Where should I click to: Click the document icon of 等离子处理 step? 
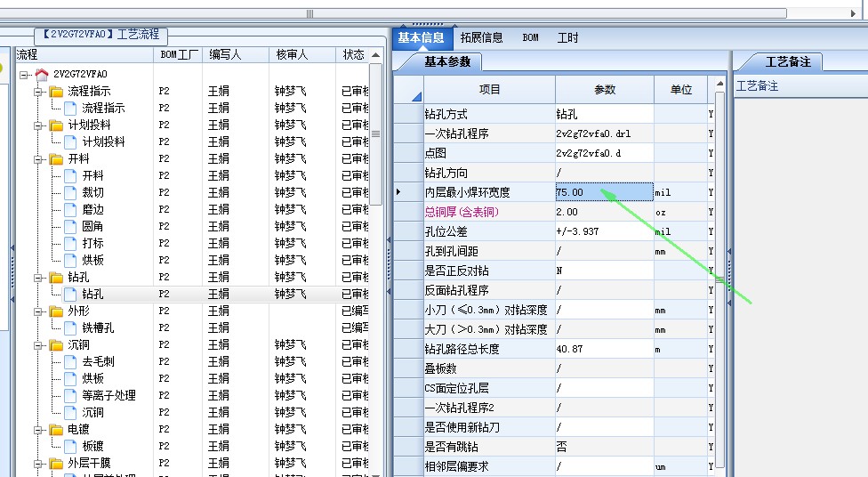pyautogui.click(x=70, y=395)
